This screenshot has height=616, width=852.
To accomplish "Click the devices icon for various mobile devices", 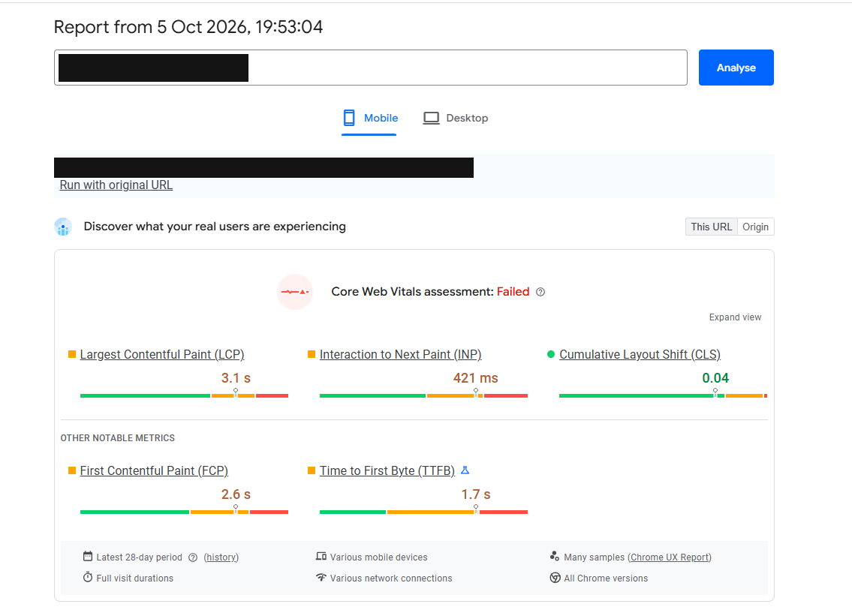I will tap(321, 557).
